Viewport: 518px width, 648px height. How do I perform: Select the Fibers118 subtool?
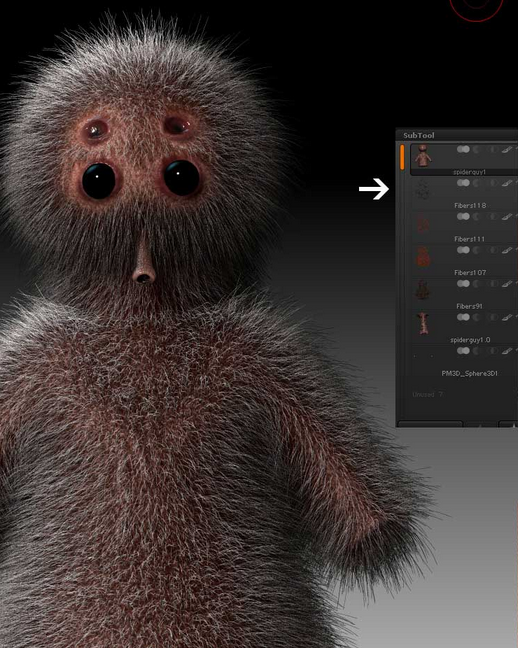pos(464,193)
